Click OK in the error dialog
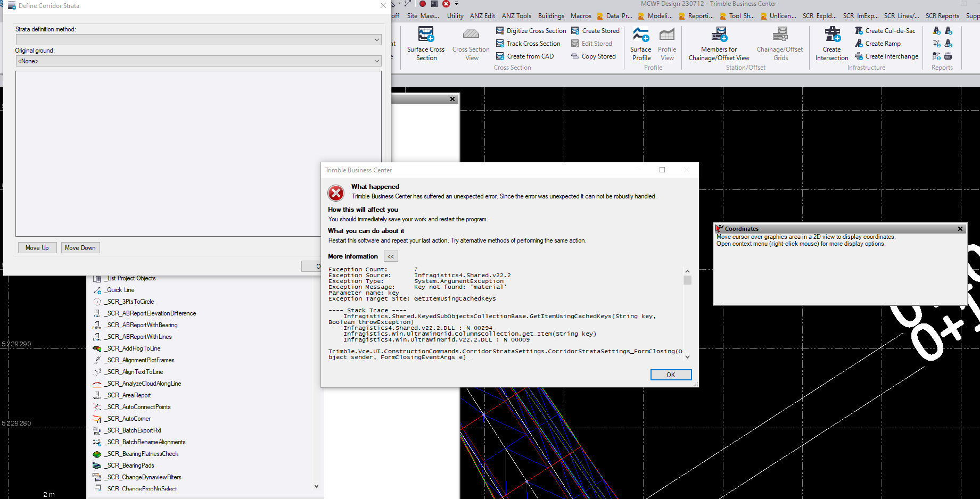This screenshot has width=980, height=499. 671,375
